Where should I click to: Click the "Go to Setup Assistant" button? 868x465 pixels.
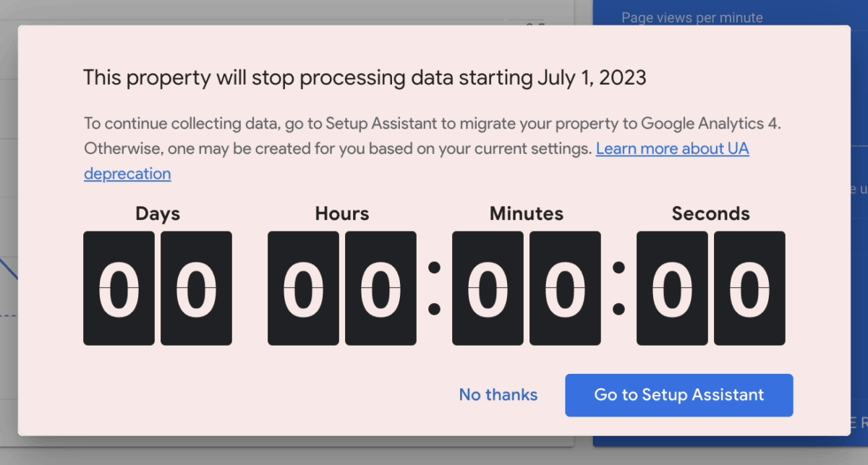678,395
